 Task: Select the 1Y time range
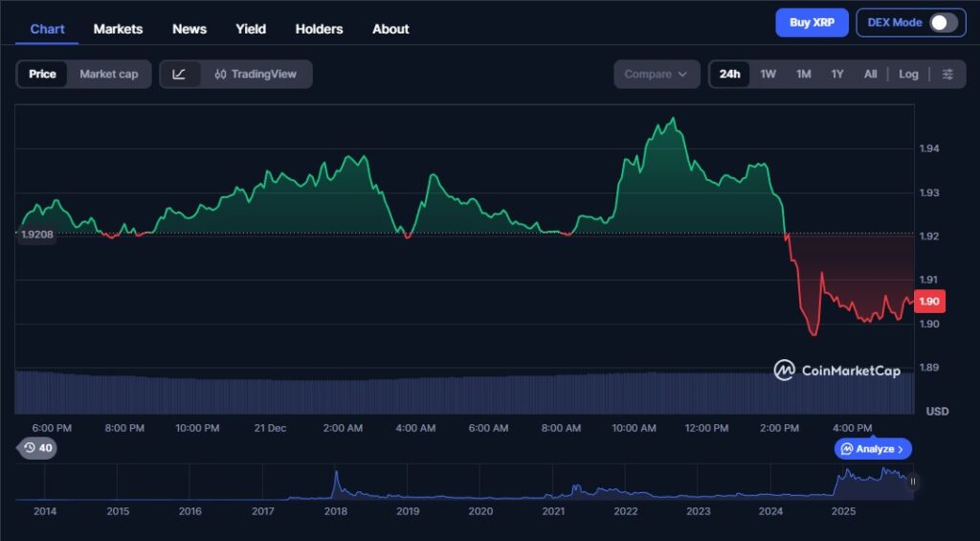click(x=837, y=75)
